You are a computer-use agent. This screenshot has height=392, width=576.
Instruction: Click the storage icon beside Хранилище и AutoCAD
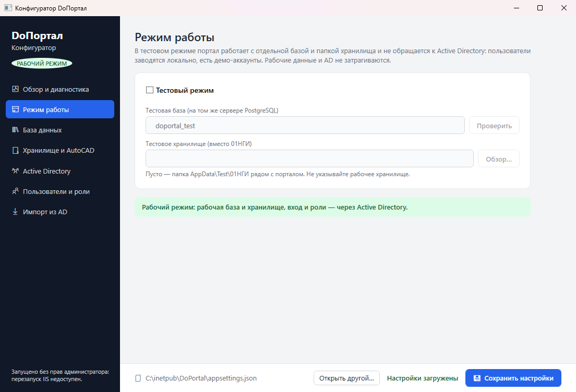[x=15, y=151]
